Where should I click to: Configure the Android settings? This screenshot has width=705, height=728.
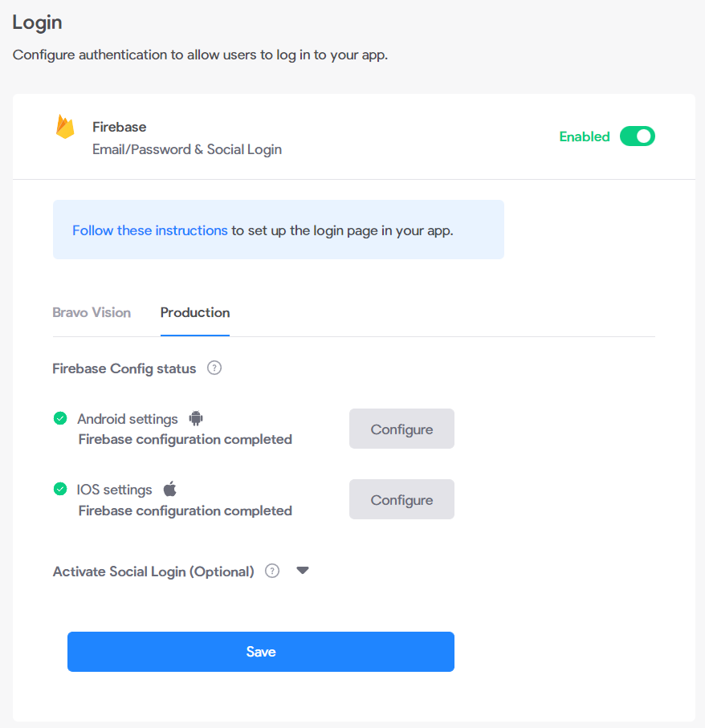pos(401,429)
